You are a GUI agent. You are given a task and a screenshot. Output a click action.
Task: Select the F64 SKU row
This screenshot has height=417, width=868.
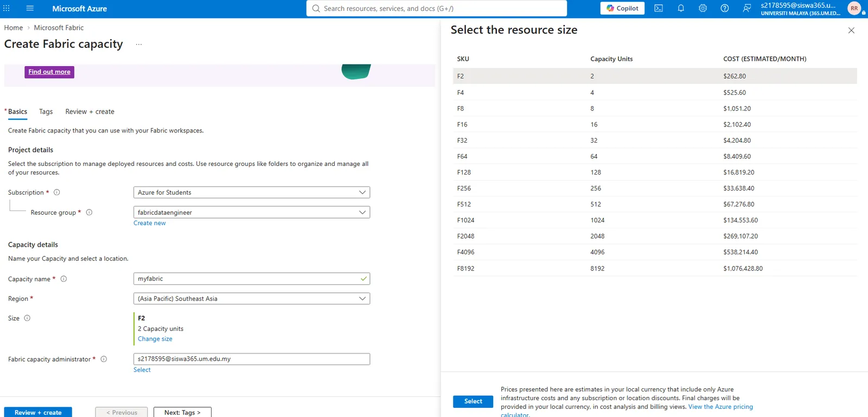[x=655, y=156]
